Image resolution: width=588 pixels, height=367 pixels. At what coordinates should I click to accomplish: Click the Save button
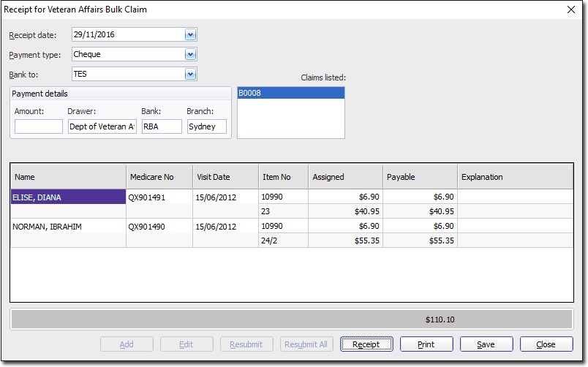[486, 344]
